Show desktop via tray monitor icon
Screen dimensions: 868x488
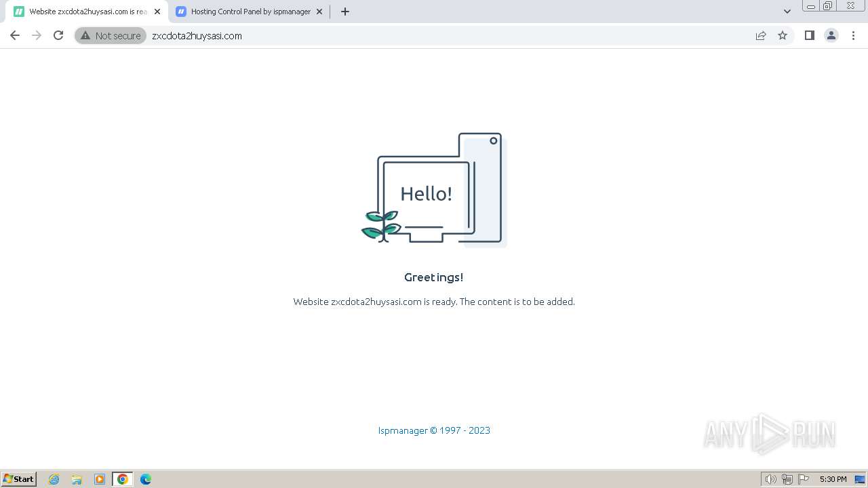(x=860, y=479)
